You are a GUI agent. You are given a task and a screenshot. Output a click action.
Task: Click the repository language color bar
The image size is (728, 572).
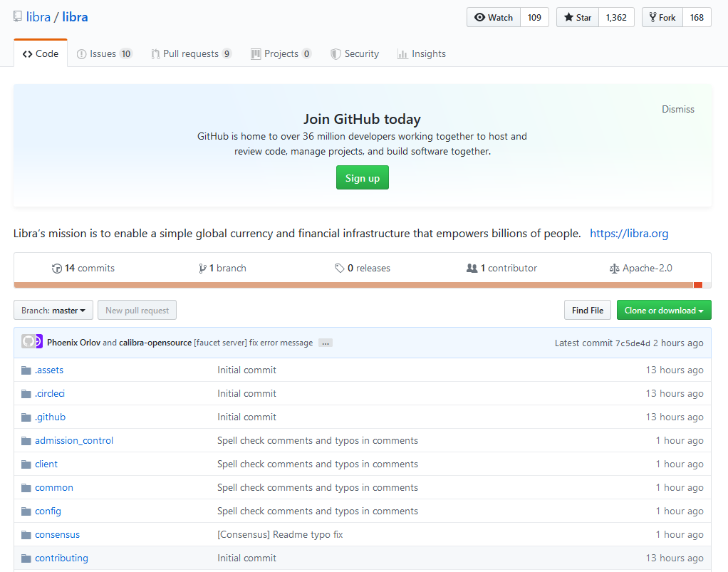tap(356, 285)
